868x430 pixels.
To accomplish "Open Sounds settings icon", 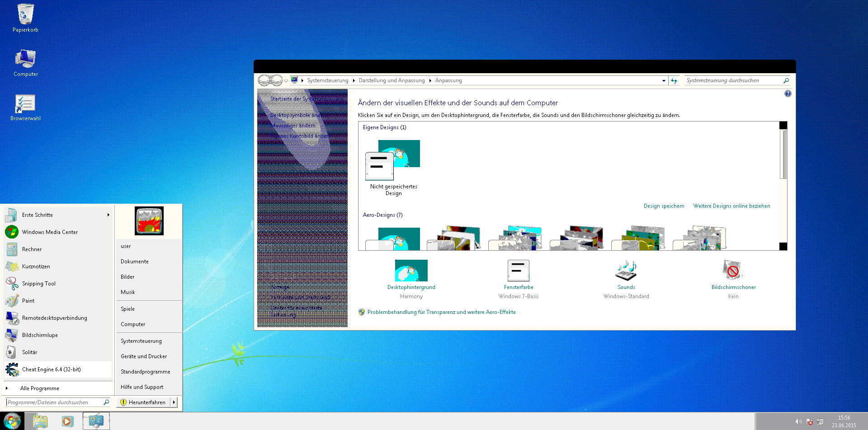I will 626,271.
